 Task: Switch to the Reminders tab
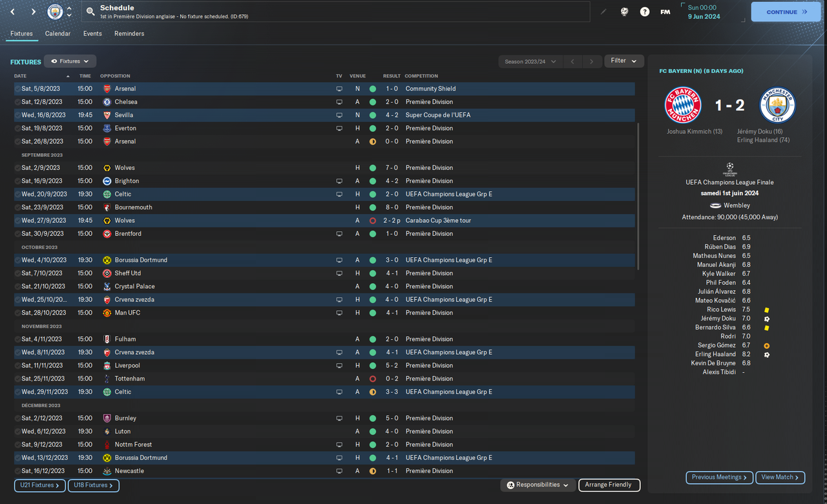click(129, 34)
